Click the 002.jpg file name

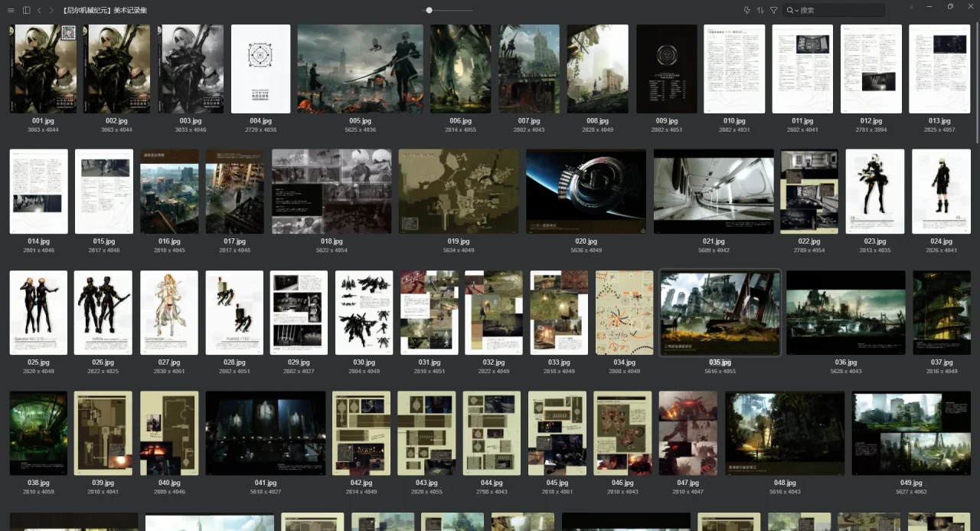pos(116,121)
